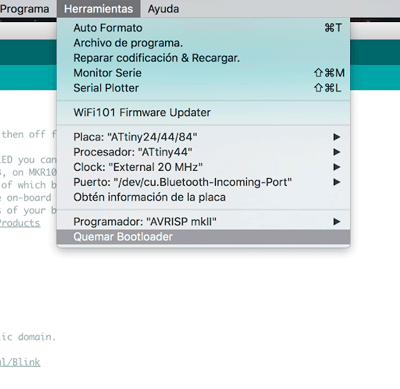Open the Products link in the editor
The height and width of the screenshot is (389, 400).
20,223
